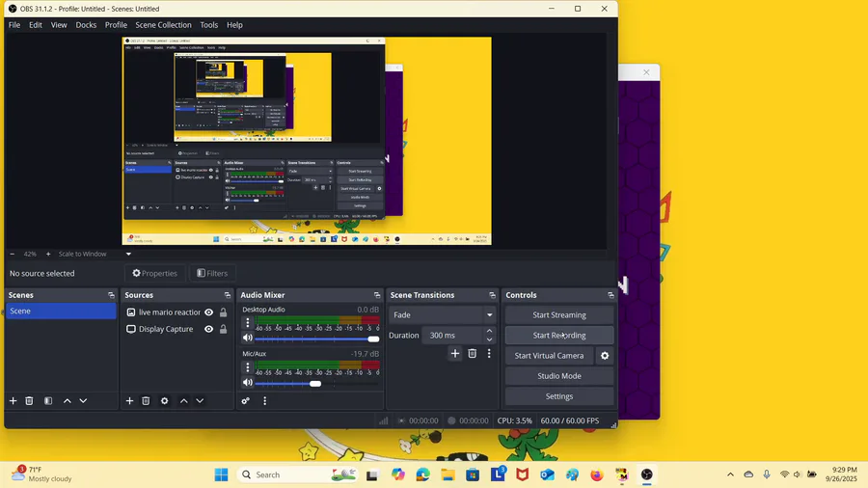868x488 pixels.
Task: Enable Studio Mode button
Action: tap(559, 376)
